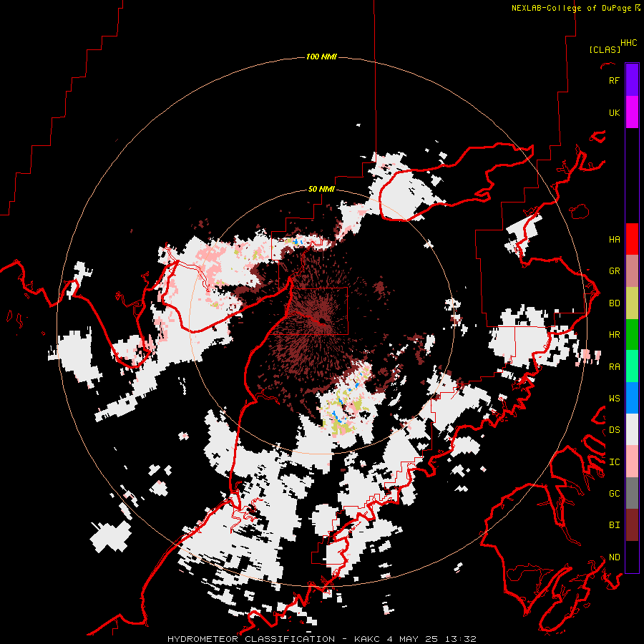Screen dimensions: 644x644
Task: Click the WS legend label
Action: coord(614,399)
